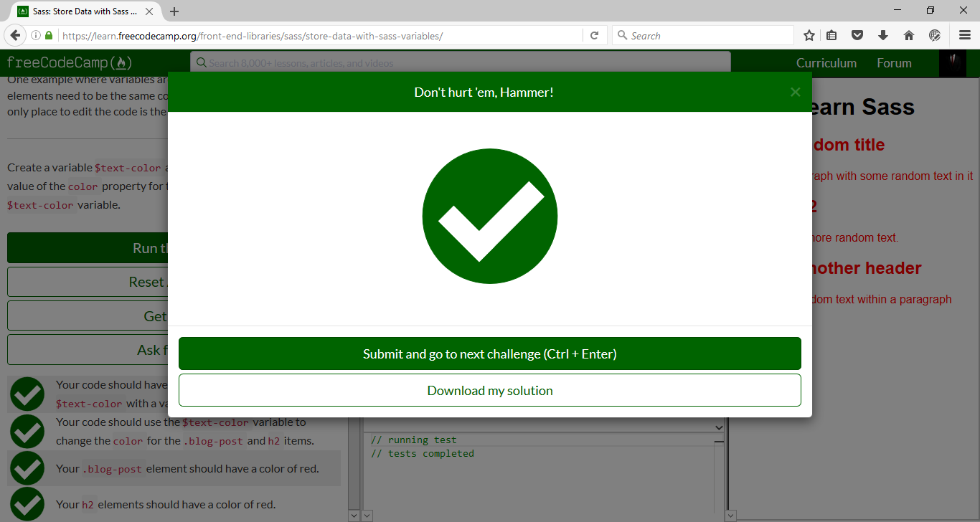The image size is (980, 522).
Task: Verify site security via the padlock icon
Action: pyautogui.click(x=47, y=34)
